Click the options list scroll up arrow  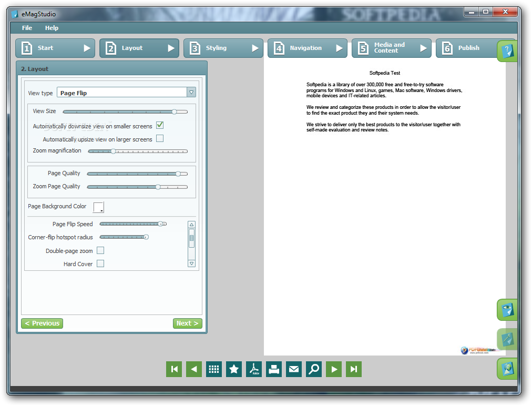click(192, 225)
